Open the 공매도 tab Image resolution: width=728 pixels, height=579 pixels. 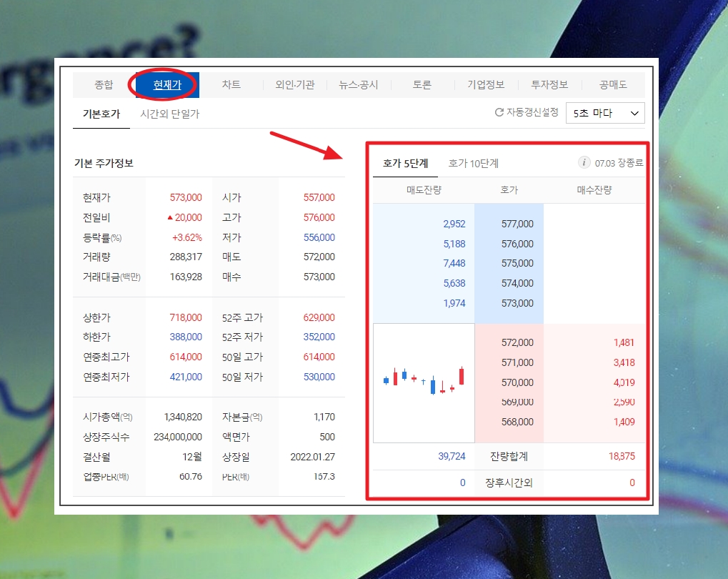[613, 84]
